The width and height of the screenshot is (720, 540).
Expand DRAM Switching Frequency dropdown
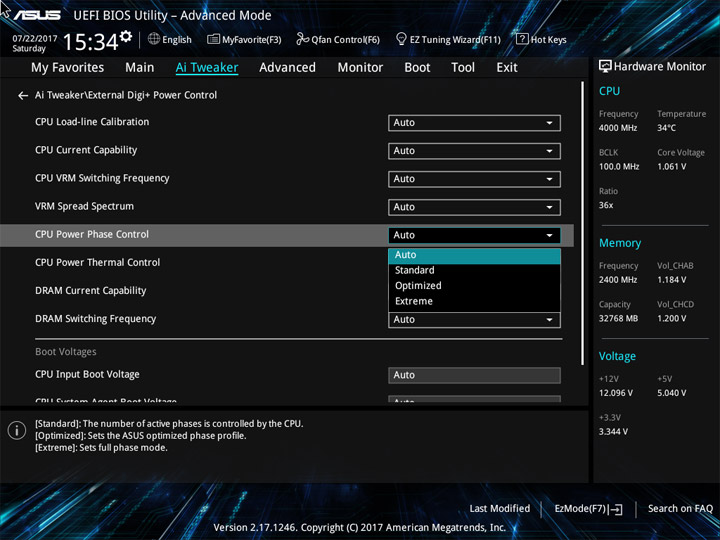474,320
